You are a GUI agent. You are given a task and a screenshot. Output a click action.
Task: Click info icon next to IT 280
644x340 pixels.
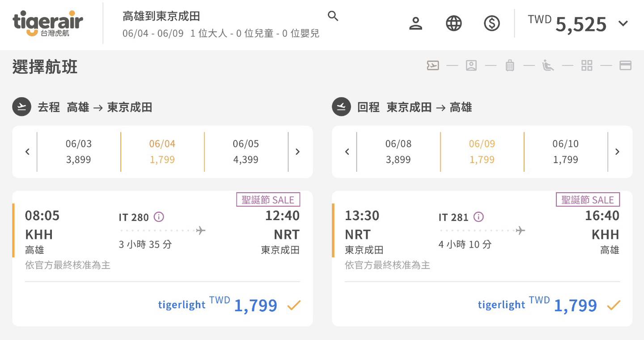point(159,217)
